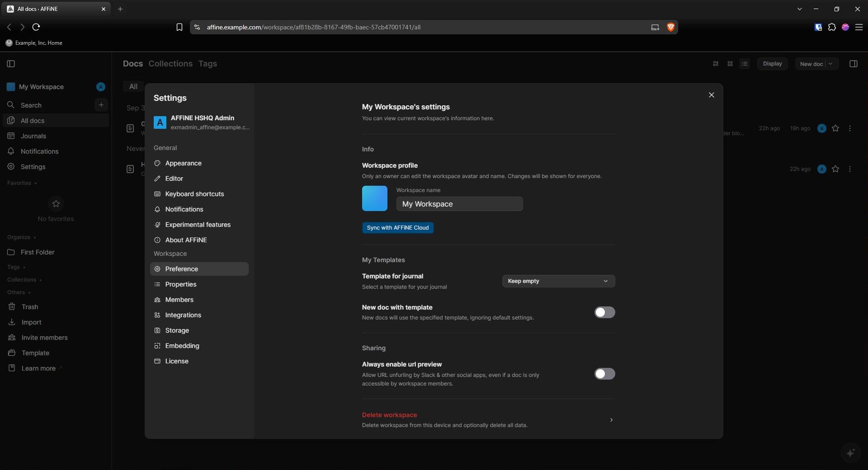
Task: Toggle the right sidebar panel icon
Action: (x=854, y=64)
